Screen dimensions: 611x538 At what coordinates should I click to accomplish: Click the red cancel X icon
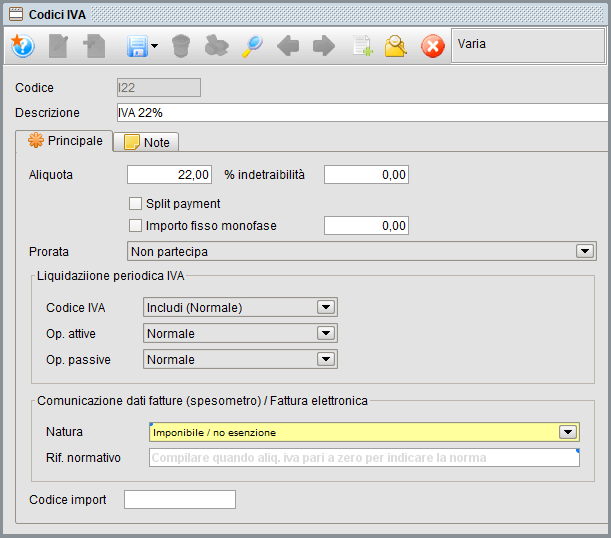click(x=432, y=46)
